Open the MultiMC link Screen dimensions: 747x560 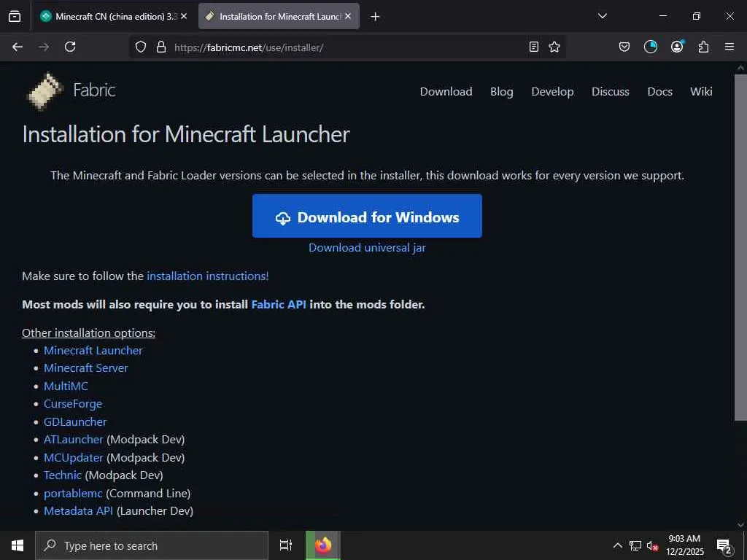66,386
